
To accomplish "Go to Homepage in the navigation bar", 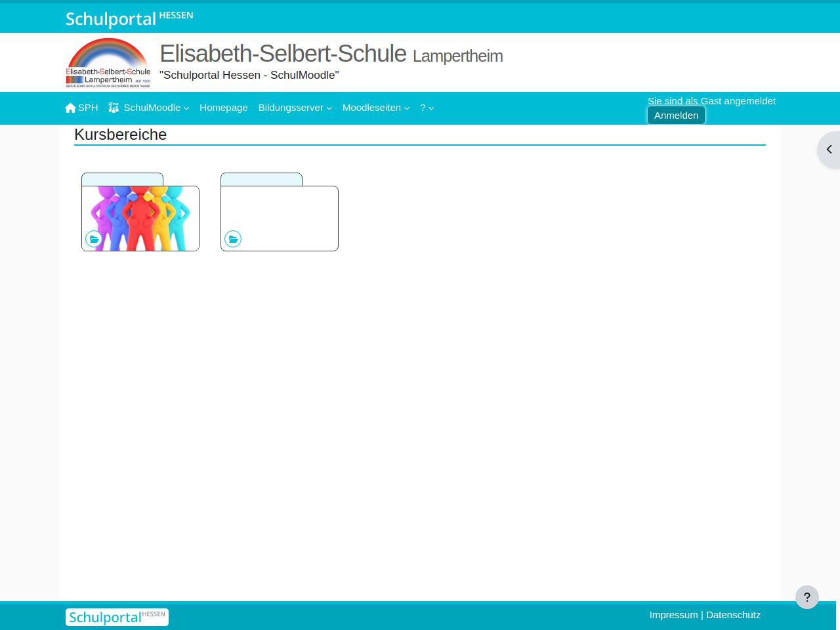I will click(223, 108).
